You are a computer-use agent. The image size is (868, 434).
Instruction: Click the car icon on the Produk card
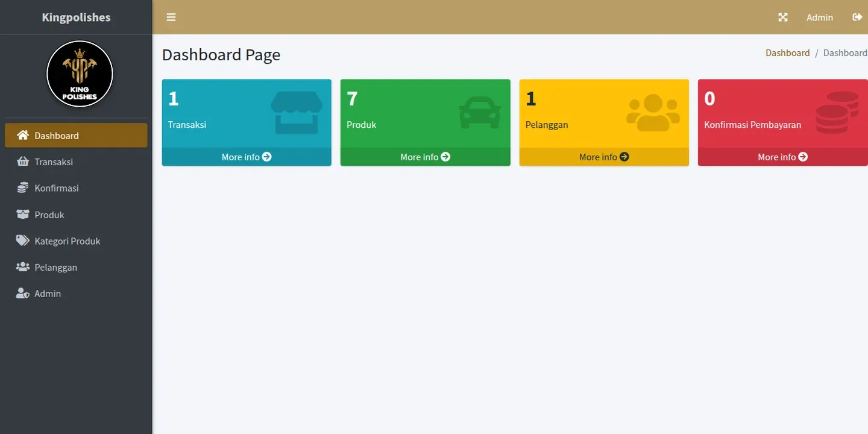tap(480, 113)
